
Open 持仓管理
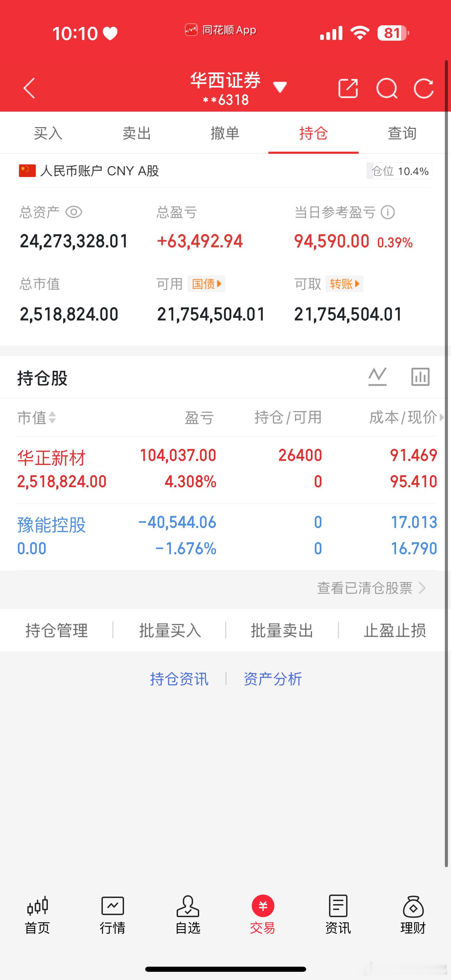tap(57, 630)
